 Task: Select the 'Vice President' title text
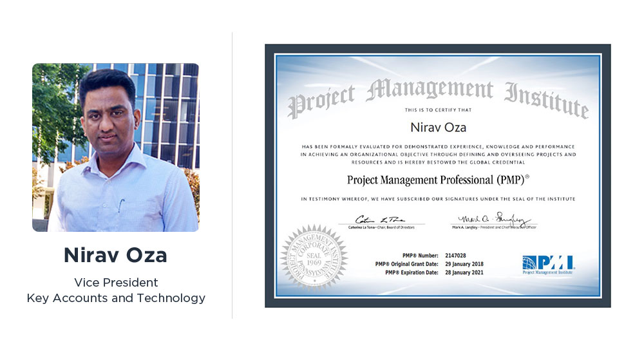(116, 283)
